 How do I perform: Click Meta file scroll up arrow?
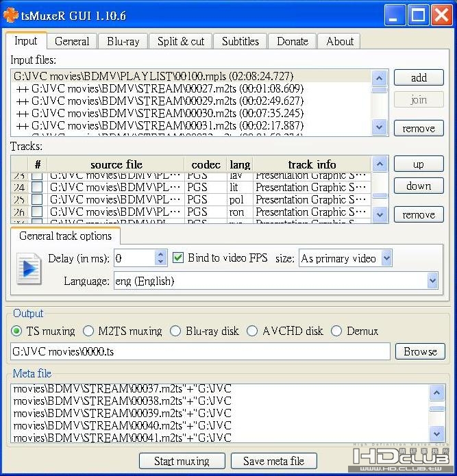[436, 393]
